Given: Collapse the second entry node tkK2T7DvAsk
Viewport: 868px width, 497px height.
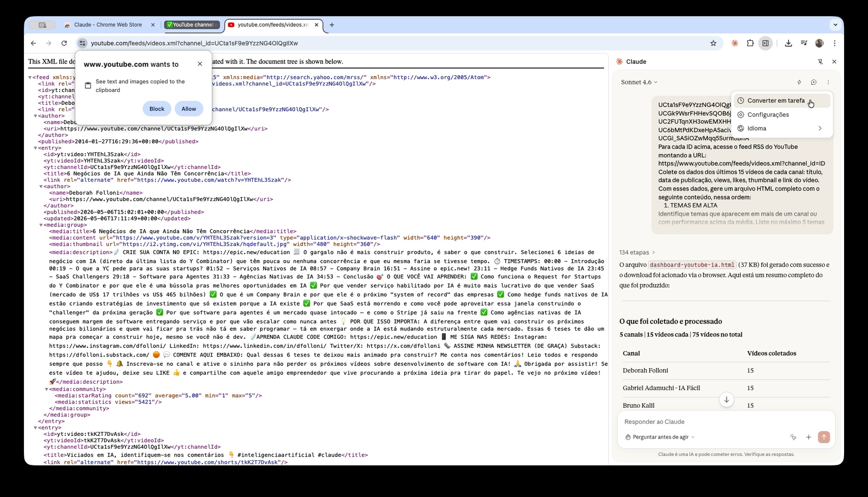Looking at the screenshot, I should tap(35, 428).
